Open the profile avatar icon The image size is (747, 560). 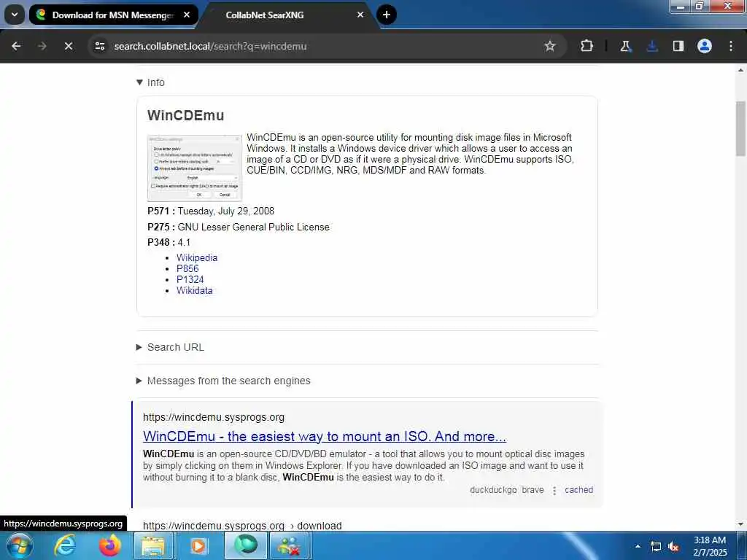(705, 46)
